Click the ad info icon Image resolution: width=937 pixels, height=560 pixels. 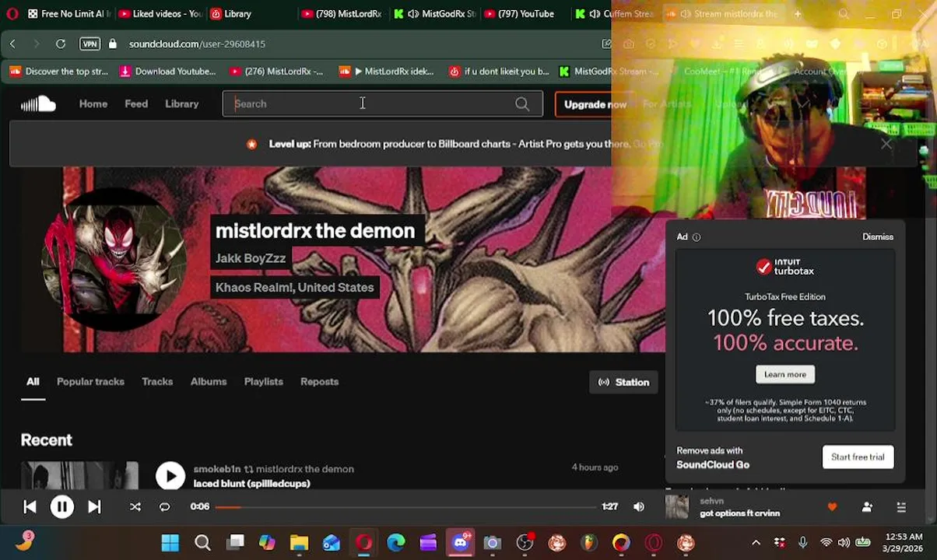click(697, 237)
